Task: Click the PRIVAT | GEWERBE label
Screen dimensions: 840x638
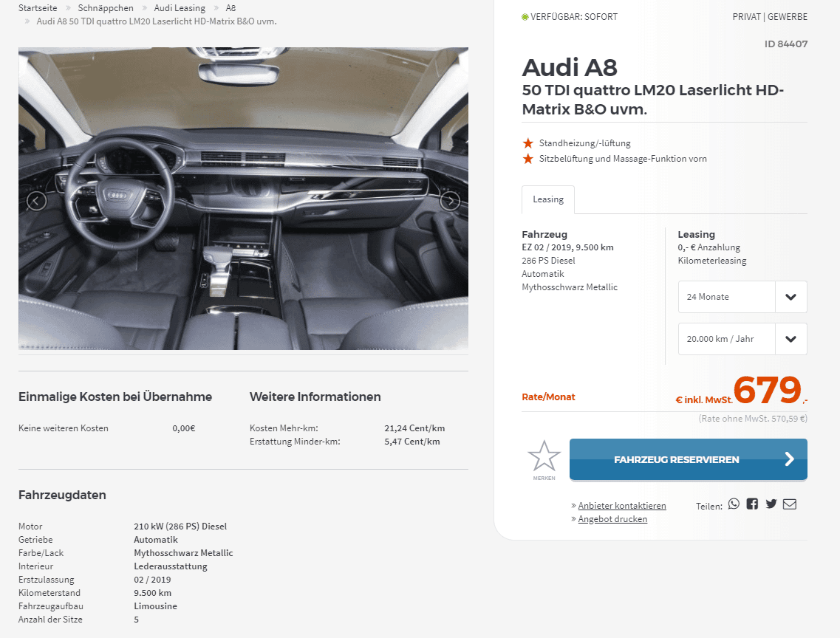Action: click(x=770, y=17)
